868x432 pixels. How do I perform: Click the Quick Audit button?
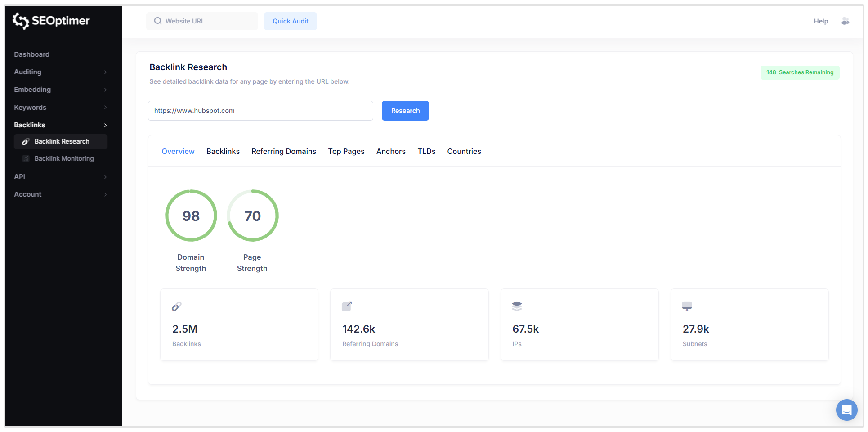point(290,21)
